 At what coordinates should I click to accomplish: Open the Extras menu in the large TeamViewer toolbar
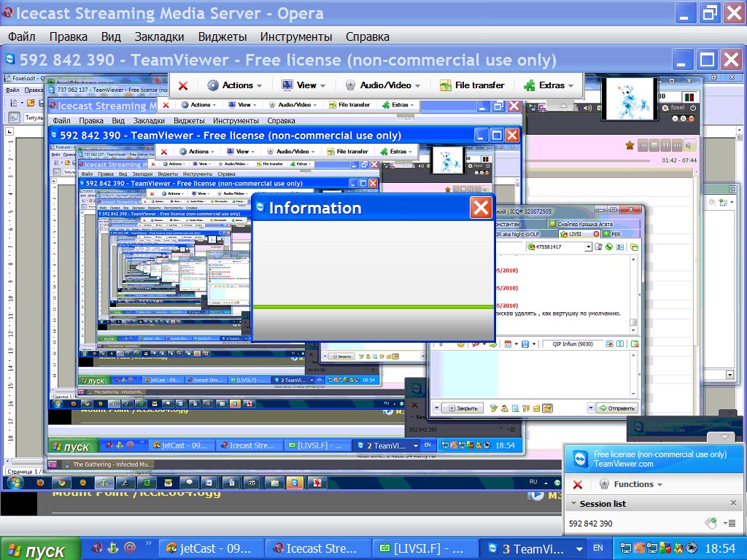pyautogui.click(x=549, y=85)
